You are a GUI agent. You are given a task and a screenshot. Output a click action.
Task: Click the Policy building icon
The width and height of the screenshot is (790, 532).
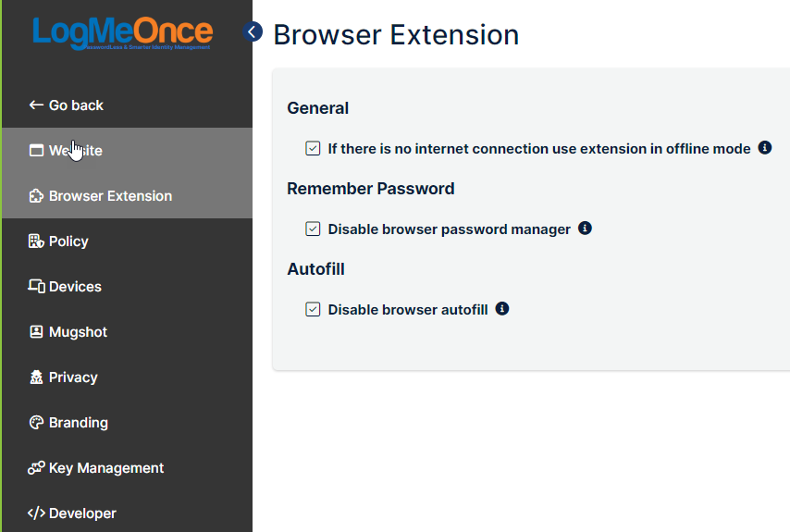36,241
